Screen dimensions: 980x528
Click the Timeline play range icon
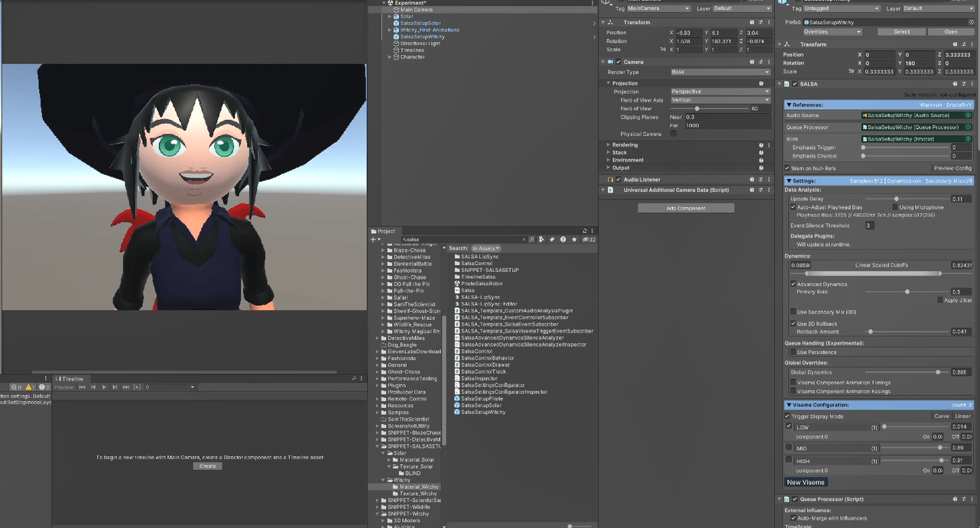[x=138, y=387]
